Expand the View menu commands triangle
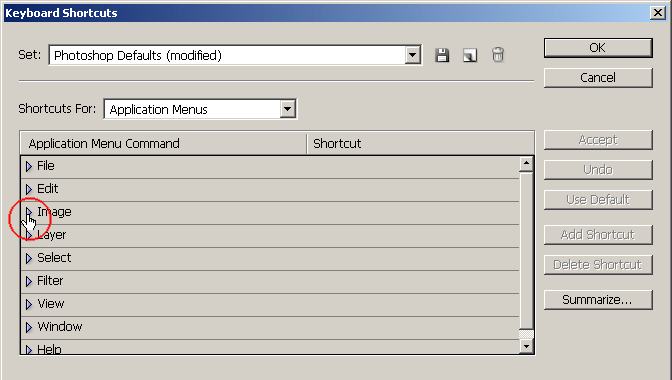 29,305
